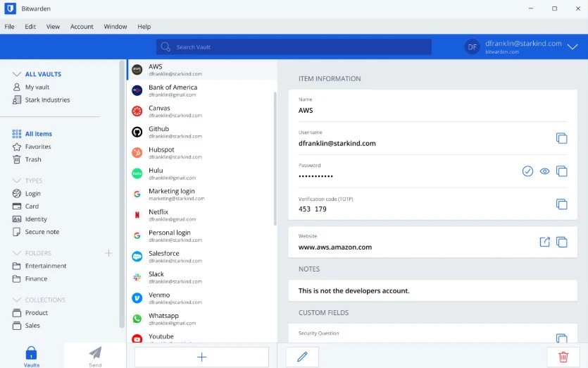Viewport: 588px width, 368px height.
Task: Collapse the Types section
Action: point(16,180)
